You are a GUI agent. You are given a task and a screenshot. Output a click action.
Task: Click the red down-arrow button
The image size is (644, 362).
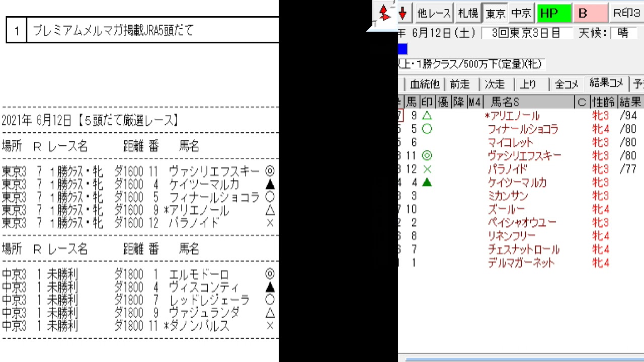point(403,14)
